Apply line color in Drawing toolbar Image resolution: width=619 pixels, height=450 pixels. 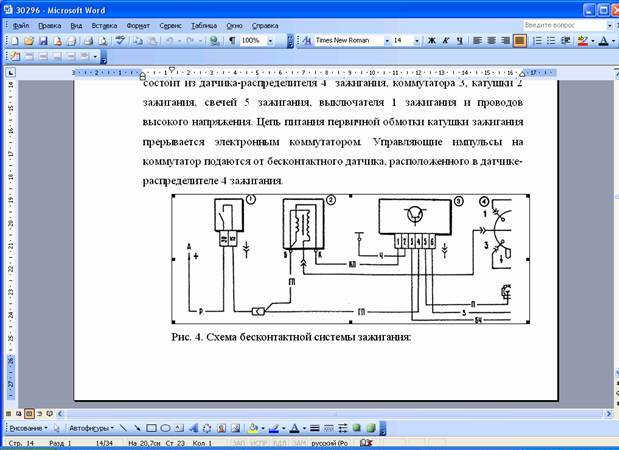click(x=274, y=428)
